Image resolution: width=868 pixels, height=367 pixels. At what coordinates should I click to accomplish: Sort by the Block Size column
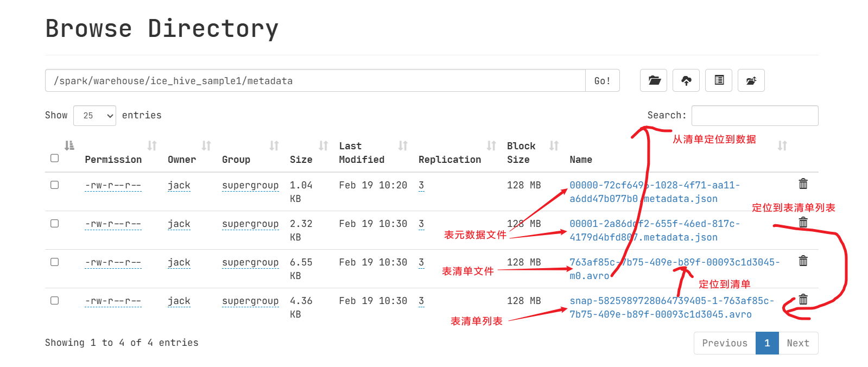tap(533, 153)
